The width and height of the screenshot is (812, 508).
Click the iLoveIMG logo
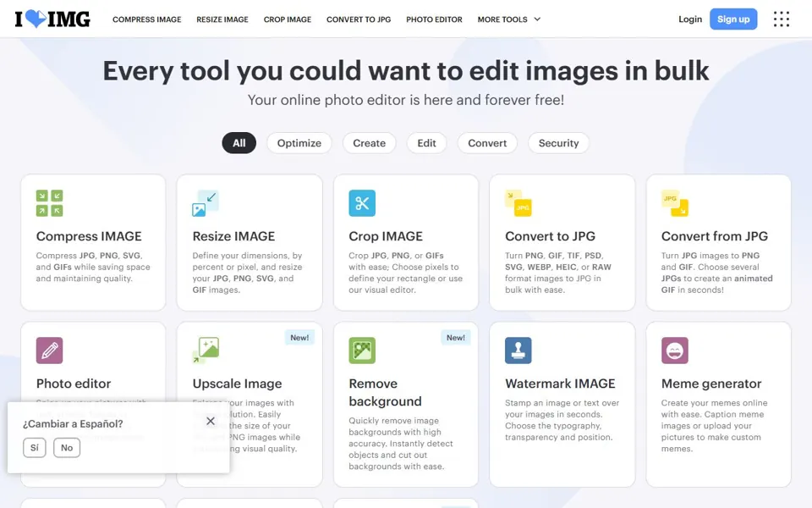(52, 19)
